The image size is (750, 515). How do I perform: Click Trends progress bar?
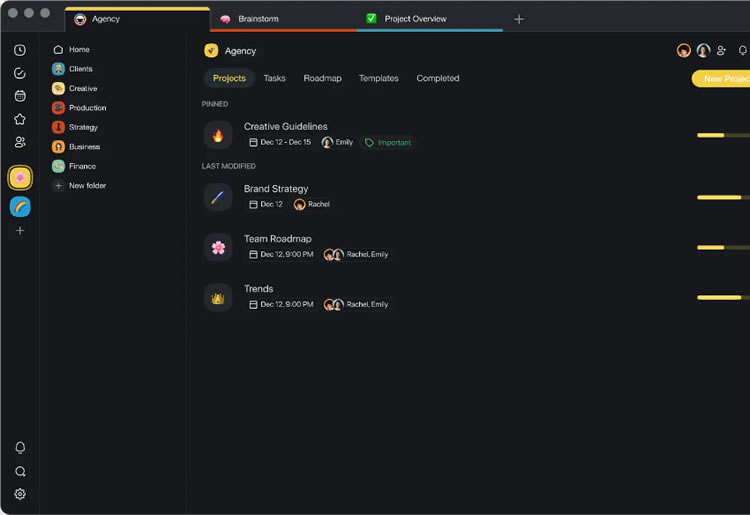click(x=723, y=297)
